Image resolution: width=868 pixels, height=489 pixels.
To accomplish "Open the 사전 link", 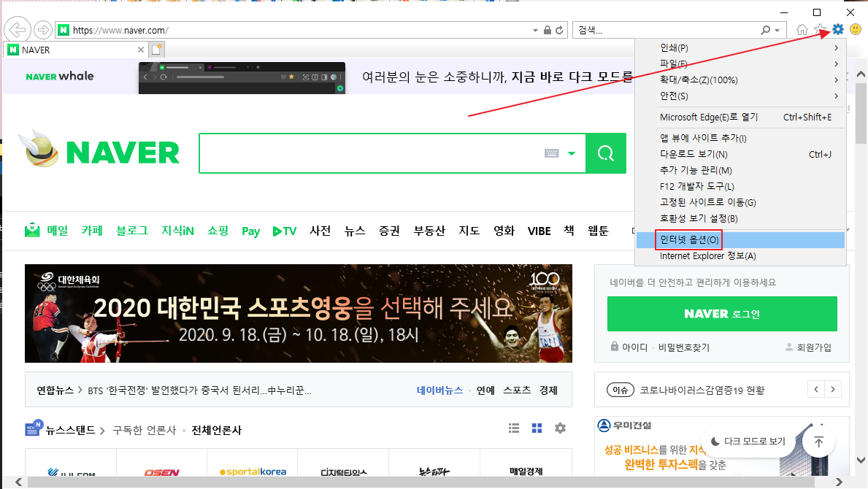I will [x=320, y=230].
